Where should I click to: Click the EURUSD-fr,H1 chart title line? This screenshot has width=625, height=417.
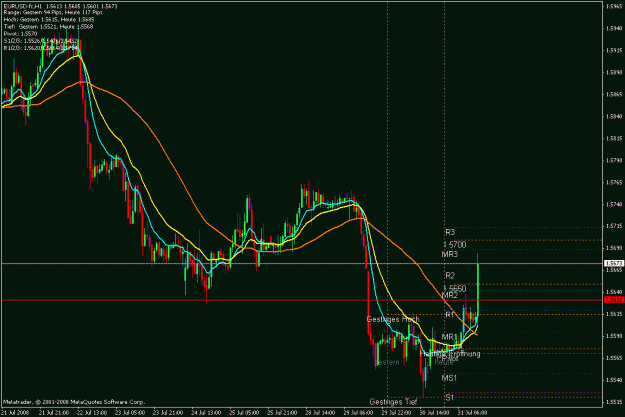point(60,6)
